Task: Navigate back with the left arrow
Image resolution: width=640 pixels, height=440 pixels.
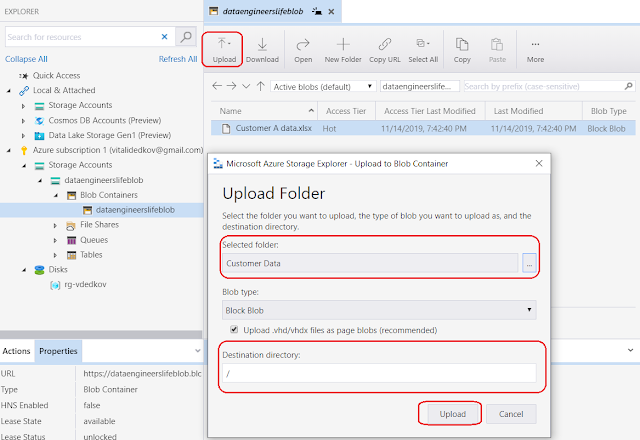Action: 217,86
